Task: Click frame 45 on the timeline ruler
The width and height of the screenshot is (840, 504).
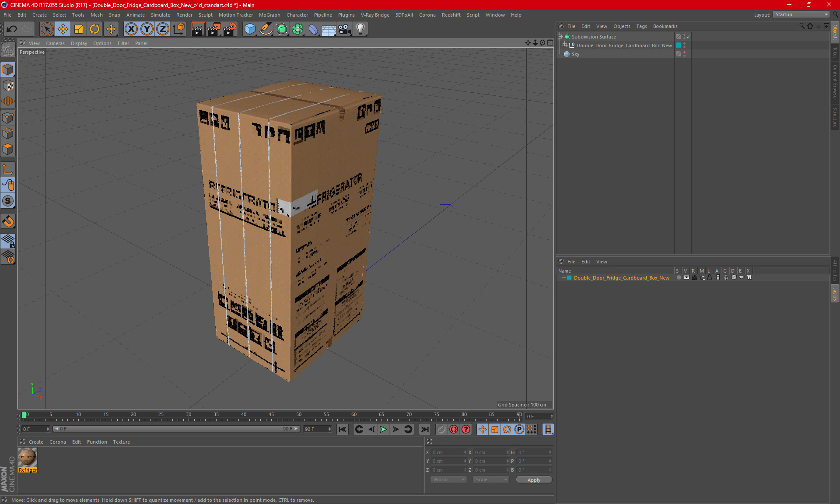Action: [x=271, y=415]
